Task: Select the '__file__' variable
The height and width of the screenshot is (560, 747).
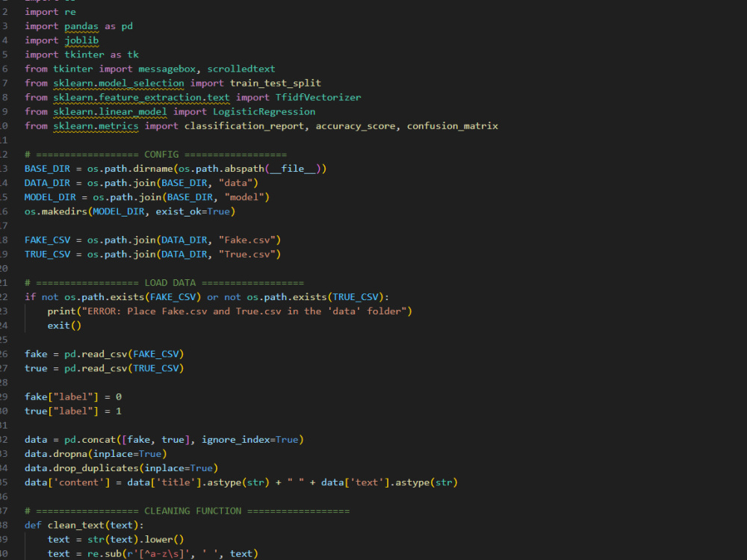Action: point(293,169)
